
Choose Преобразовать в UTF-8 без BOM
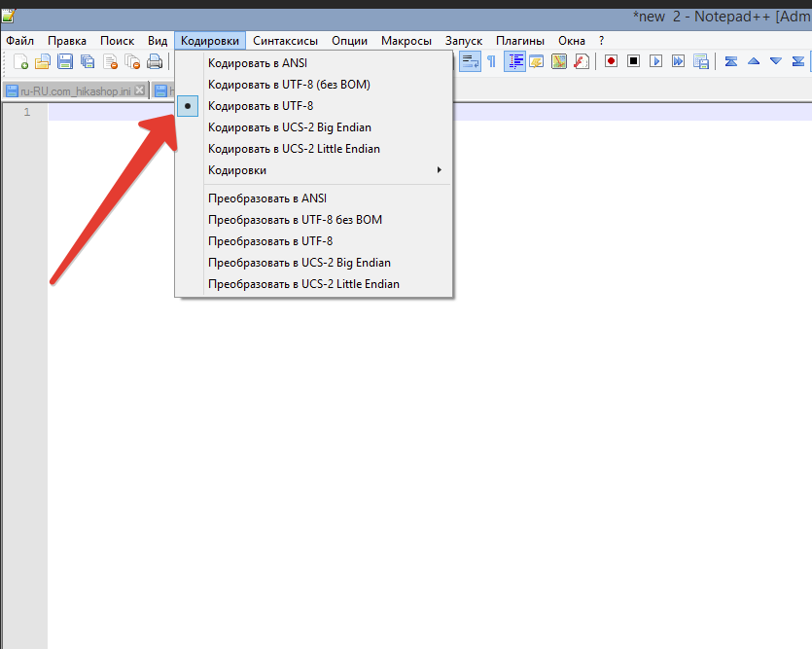(x=314, y=220)
